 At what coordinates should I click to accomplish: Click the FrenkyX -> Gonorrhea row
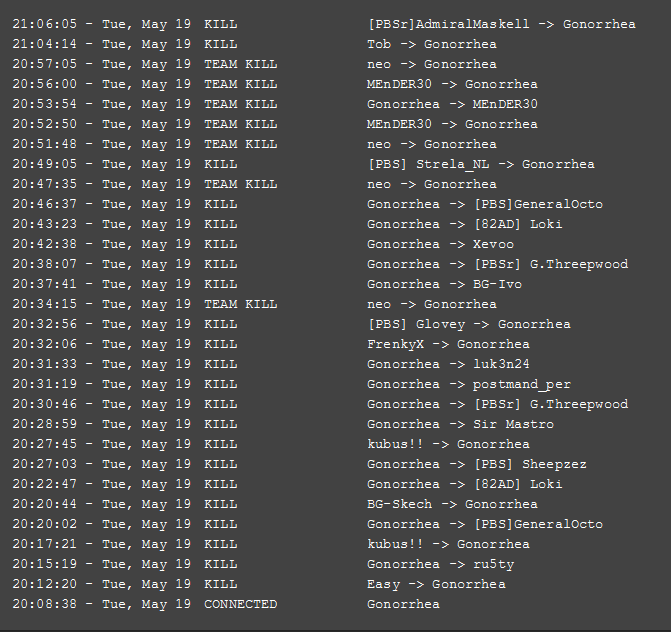pyautogui.click(x=448, y=344)
